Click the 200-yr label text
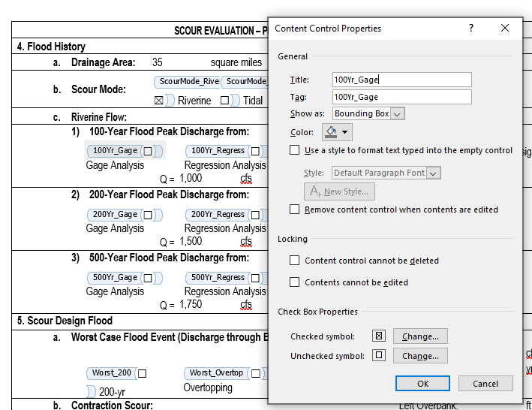 [112, 392]
